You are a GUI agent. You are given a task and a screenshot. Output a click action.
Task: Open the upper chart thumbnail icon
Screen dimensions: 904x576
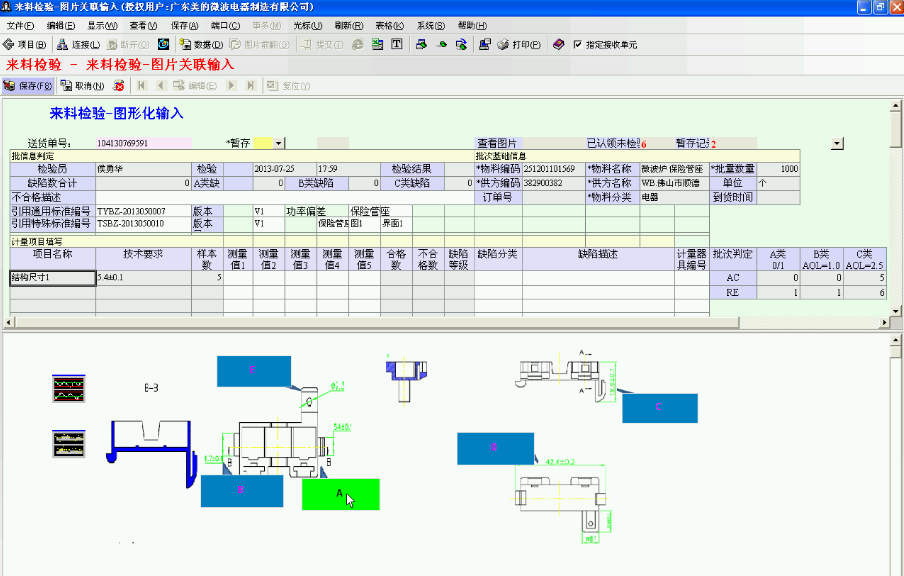[68, 388]
